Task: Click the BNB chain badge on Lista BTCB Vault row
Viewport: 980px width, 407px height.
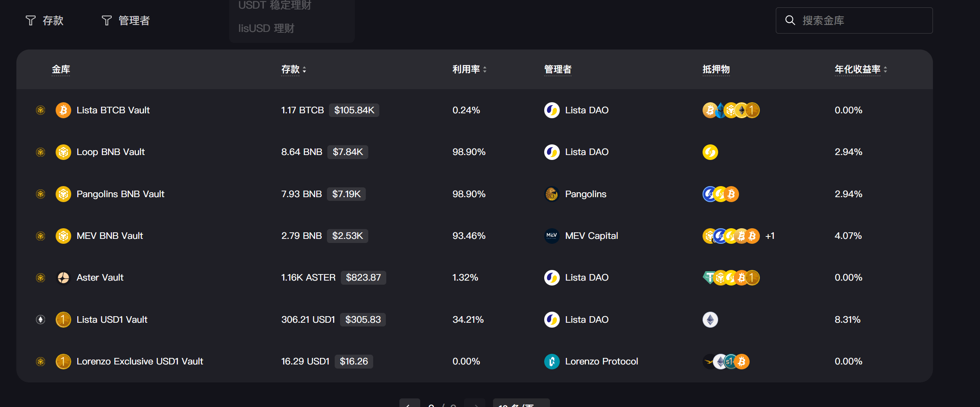Action: (41, 110)
